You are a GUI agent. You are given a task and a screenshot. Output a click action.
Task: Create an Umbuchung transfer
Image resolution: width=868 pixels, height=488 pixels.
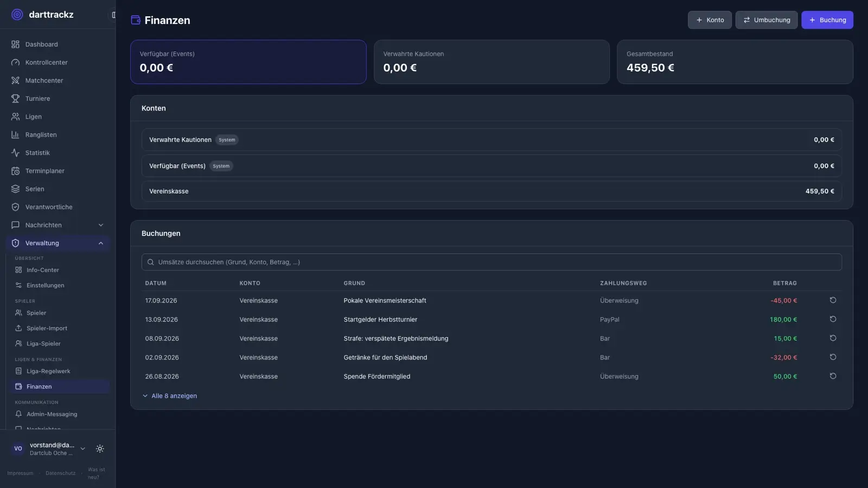[x=767, y=20]
